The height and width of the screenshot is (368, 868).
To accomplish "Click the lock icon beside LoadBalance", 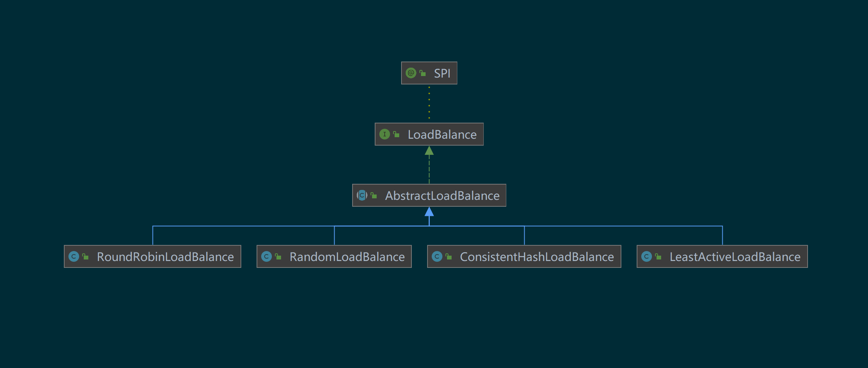I will [396, 134].
